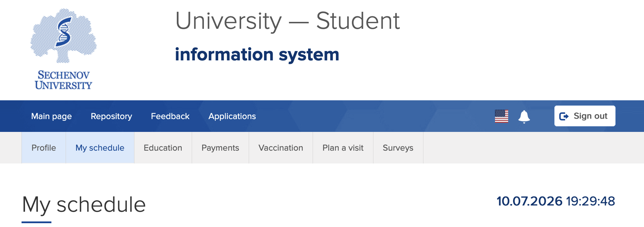The height and width of the screenshot is (227, 644).
Task: Switch to the Profile tab
Action: pos(44,148)
